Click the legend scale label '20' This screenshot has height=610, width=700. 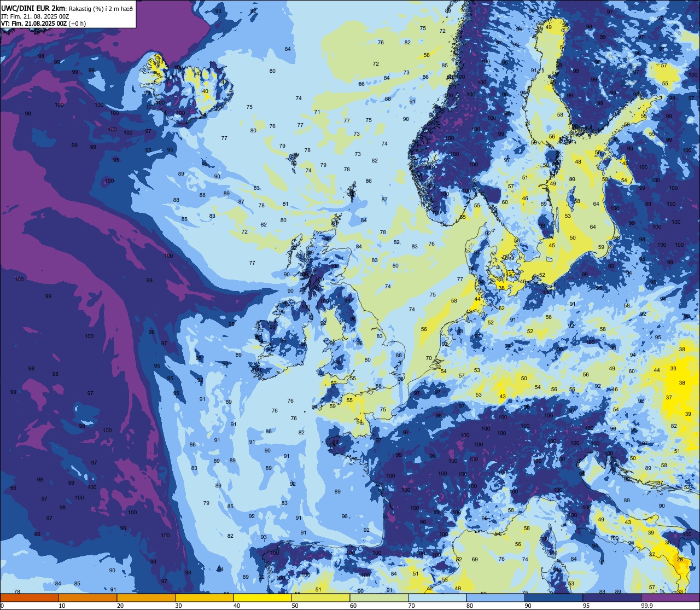tap(120, 606)
